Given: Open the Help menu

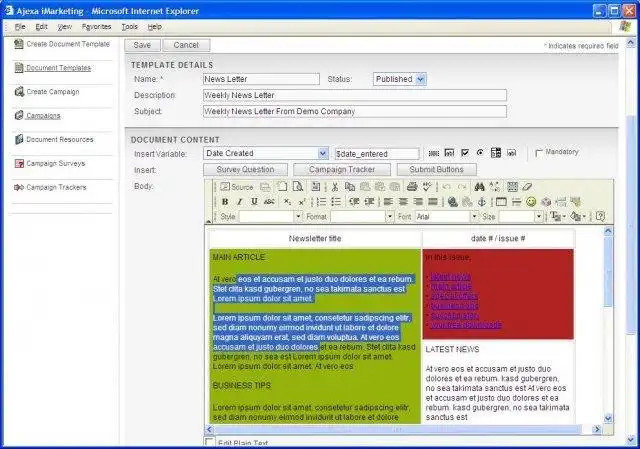Looking at the screenshot, I should tap(155, 27).
